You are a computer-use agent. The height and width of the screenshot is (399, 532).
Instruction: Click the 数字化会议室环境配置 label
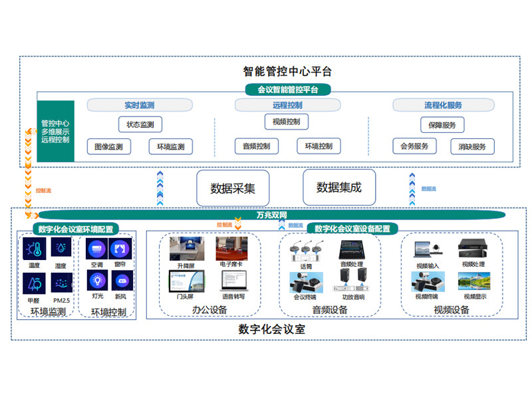76,229
